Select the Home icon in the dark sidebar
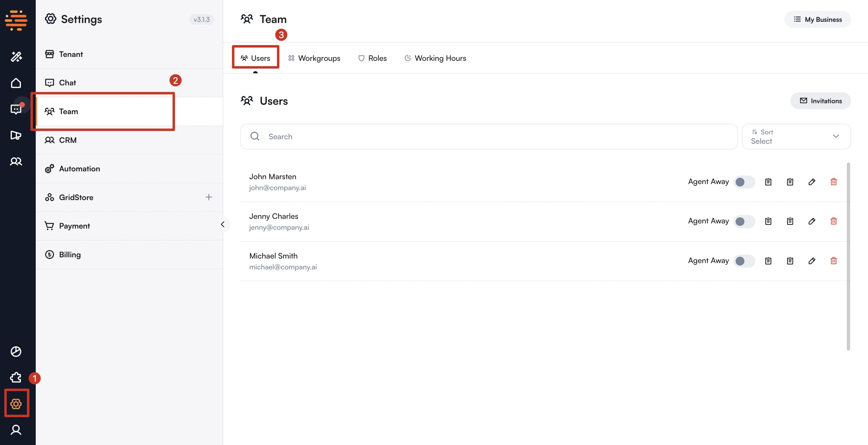This screenshot has height=445, width=868. point(16,83)
